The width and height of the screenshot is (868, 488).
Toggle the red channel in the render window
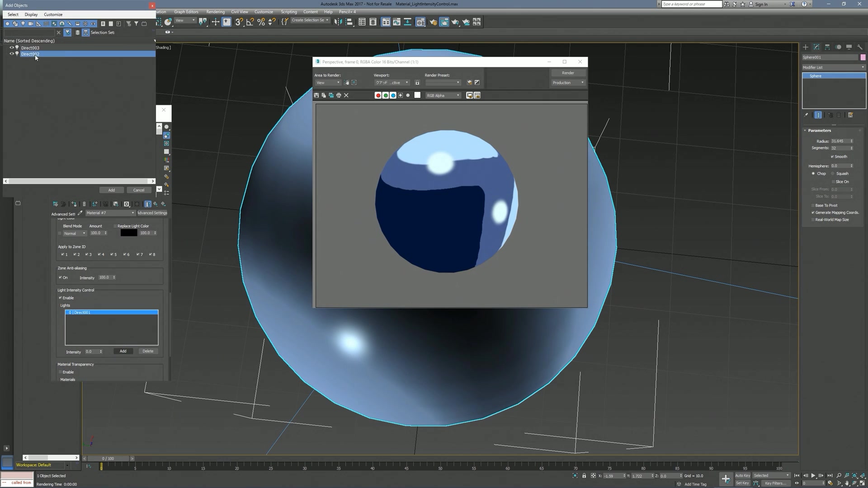[x=378, y=95]
